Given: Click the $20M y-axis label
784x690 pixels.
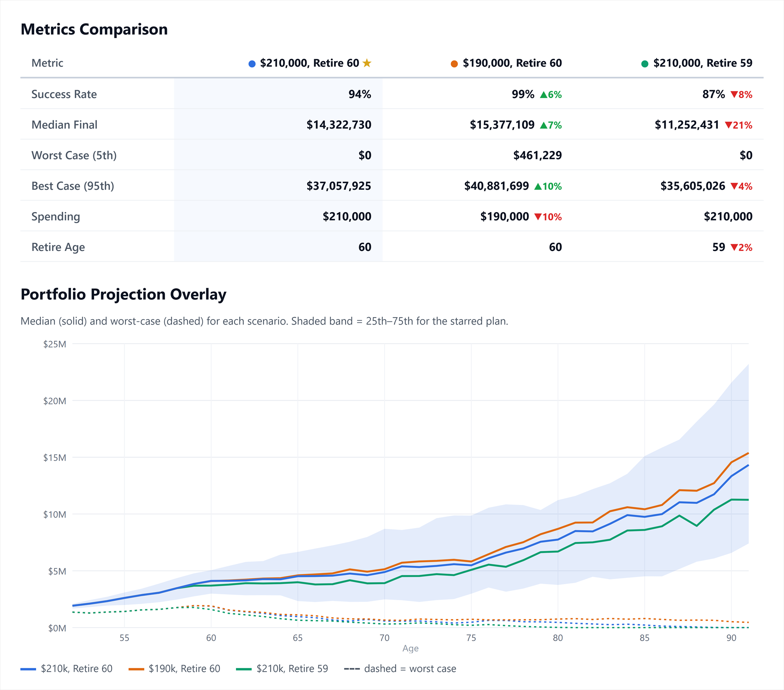Looking at the screenshot, I should (x=55, y=401).
